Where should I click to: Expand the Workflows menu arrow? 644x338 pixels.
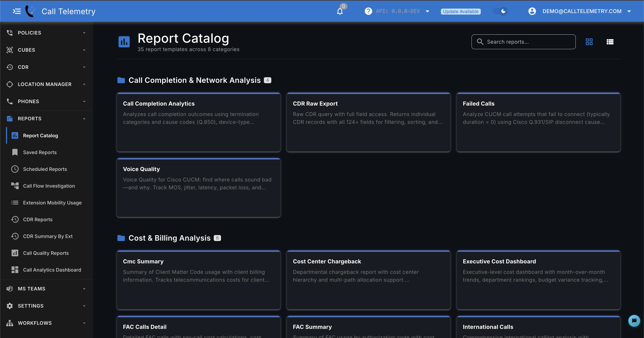pos(84,323)
